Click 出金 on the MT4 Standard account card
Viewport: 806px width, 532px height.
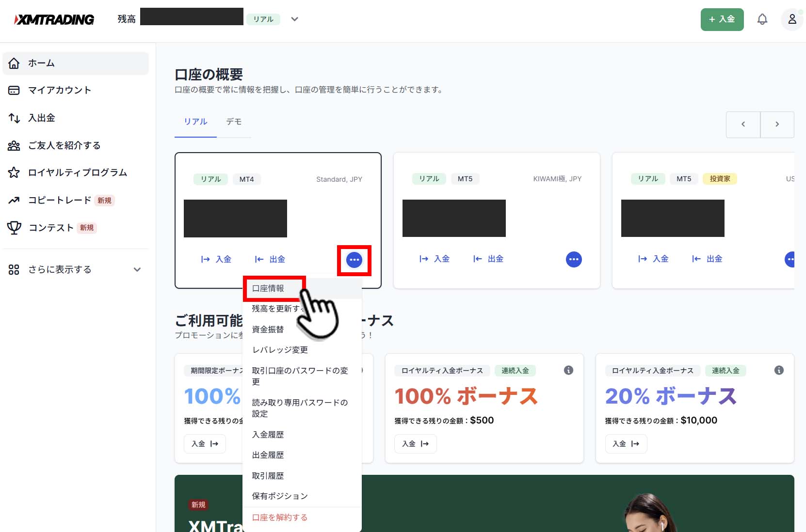pos(270,259)
